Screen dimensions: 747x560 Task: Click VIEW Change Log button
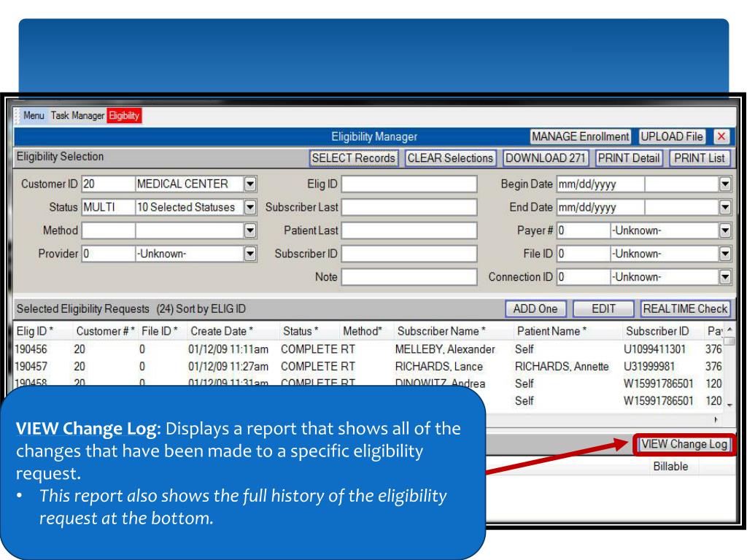pyautogui.click(x=684, y=444)
